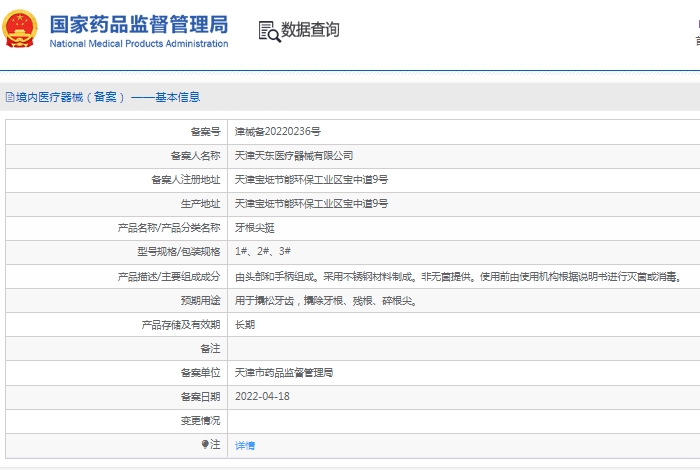Select the product name 牙根尖挺
The height and width of the screenshot is (470, 700).
point(254,228)
